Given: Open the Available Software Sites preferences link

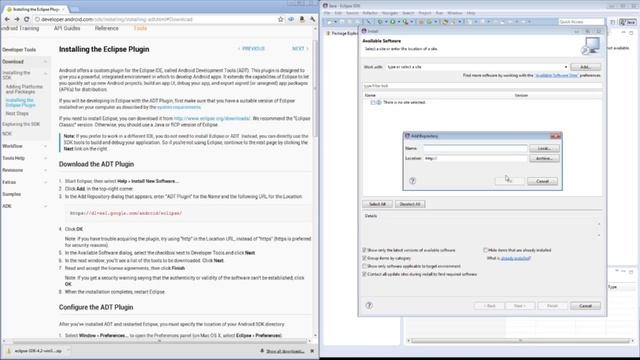Looking at the screenshot, I should 556,76.
